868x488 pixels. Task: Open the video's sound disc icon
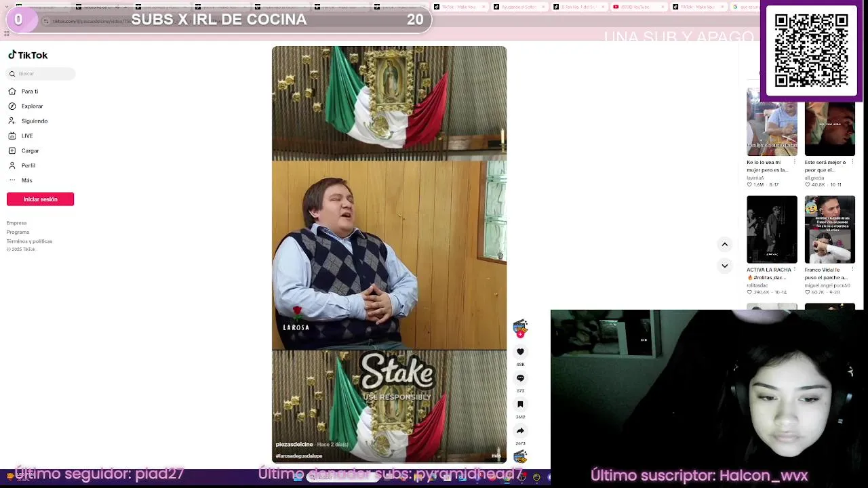pos(520,457)
